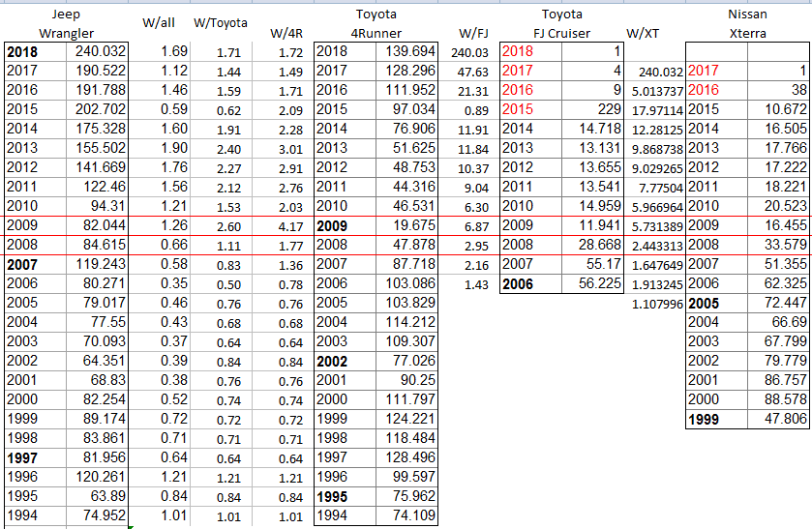Select bold year 1999 in Xterra column
Viewport: 812px width, 529px height.
click(x=704, y=420)
